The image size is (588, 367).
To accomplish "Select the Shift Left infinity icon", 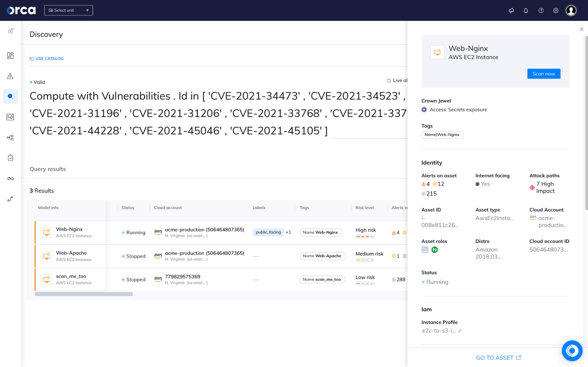I will 10,178.
